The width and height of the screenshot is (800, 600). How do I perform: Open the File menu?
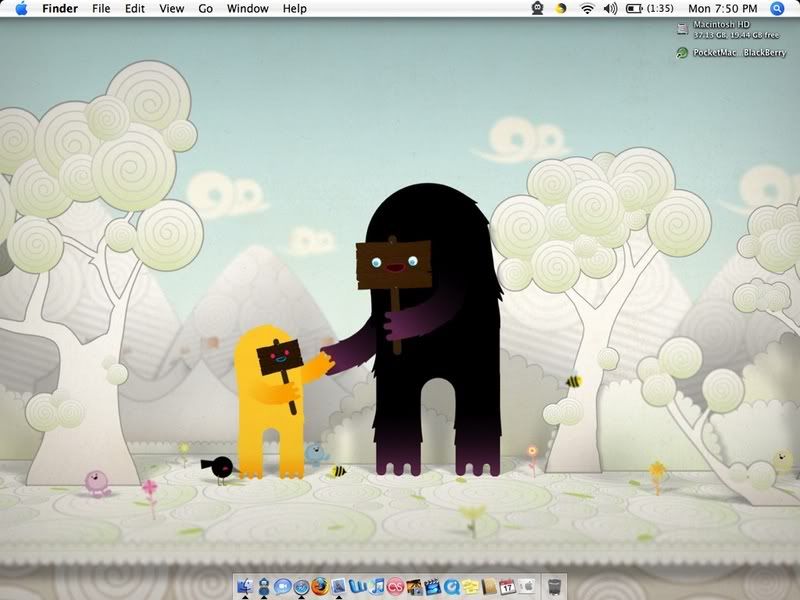(x=101, y=9)
